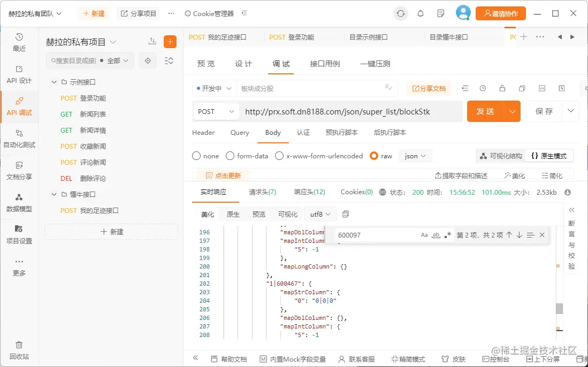The height and width of the screenshot is (367, 588).
Task: Open the notification bell
Action: (421, 13)
